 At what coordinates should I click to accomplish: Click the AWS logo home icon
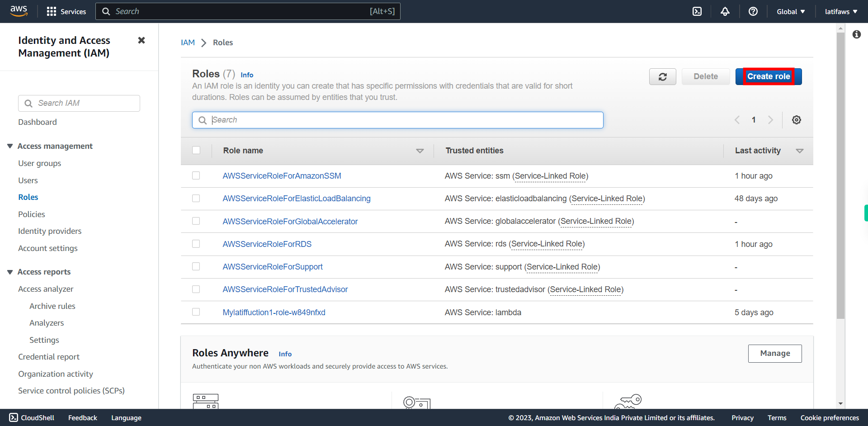19,11
